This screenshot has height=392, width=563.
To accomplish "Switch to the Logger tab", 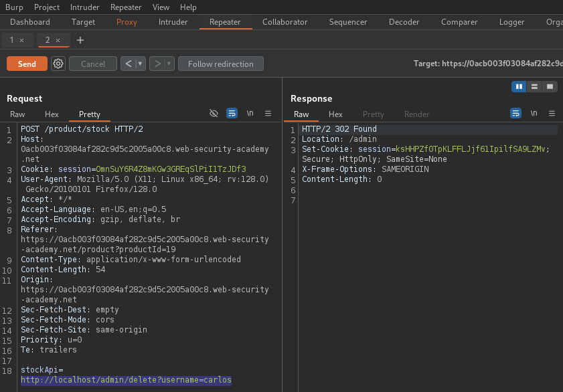I will click(511, 22).
